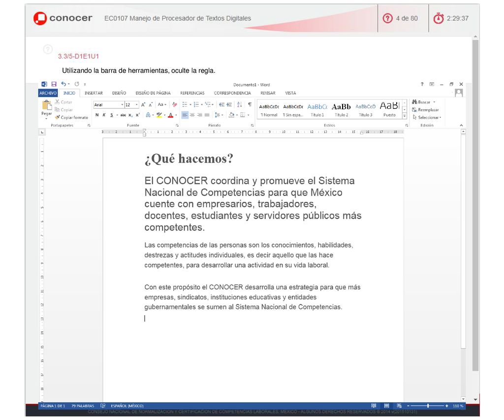Toggle underline S button

click(x=112, y=115)
